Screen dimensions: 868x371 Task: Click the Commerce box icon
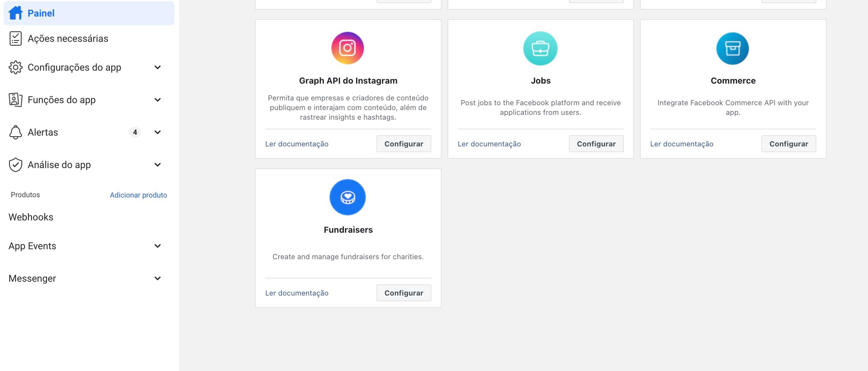733,48
